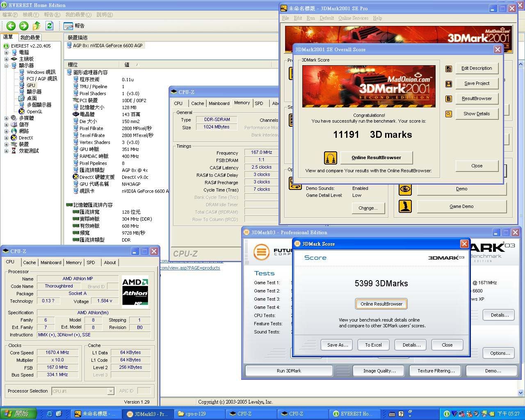Open the 檔案 menu in EVEREST

(10, 15)
